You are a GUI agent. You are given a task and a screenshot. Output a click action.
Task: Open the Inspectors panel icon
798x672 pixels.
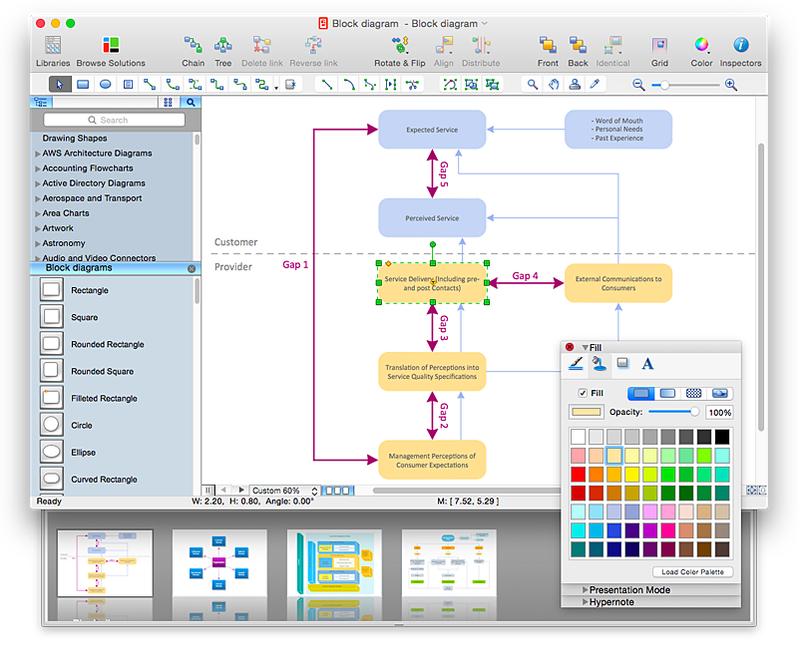tap(740, 46)
